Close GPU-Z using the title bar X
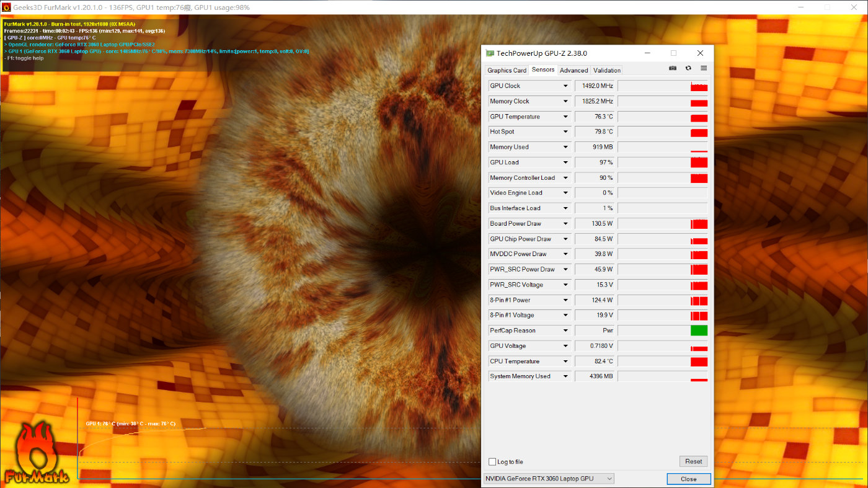 701,53
